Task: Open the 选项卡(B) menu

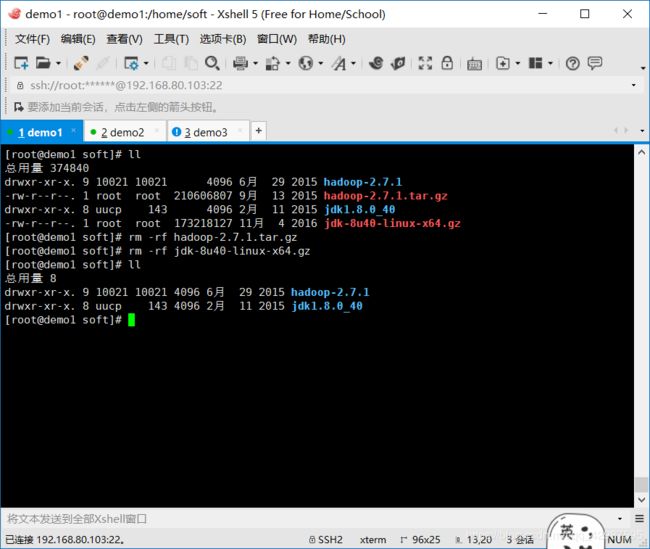Action: click(x=223, y=39)
